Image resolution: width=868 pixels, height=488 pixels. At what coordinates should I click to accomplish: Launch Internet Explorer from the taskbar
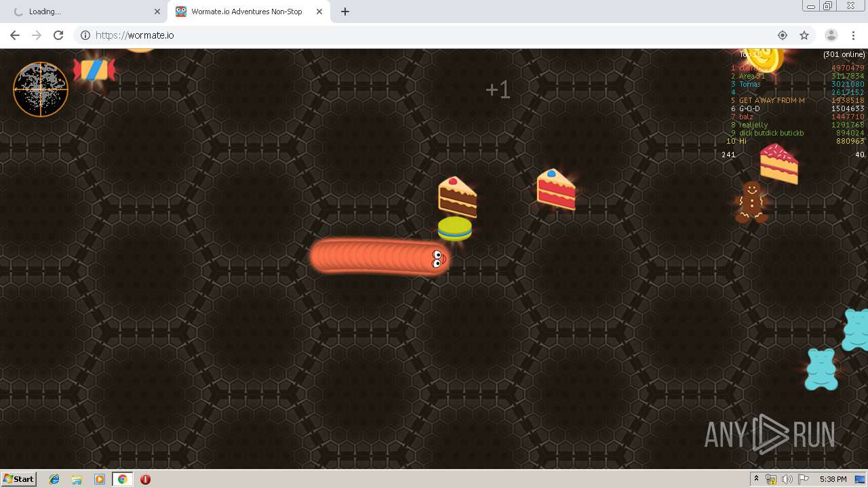pyautogui.click(x=54, y=479)
